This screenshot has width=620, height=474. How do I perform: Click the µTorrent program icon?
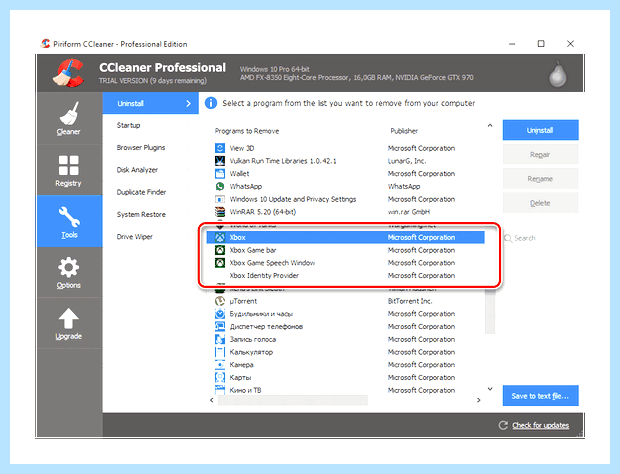220,301
